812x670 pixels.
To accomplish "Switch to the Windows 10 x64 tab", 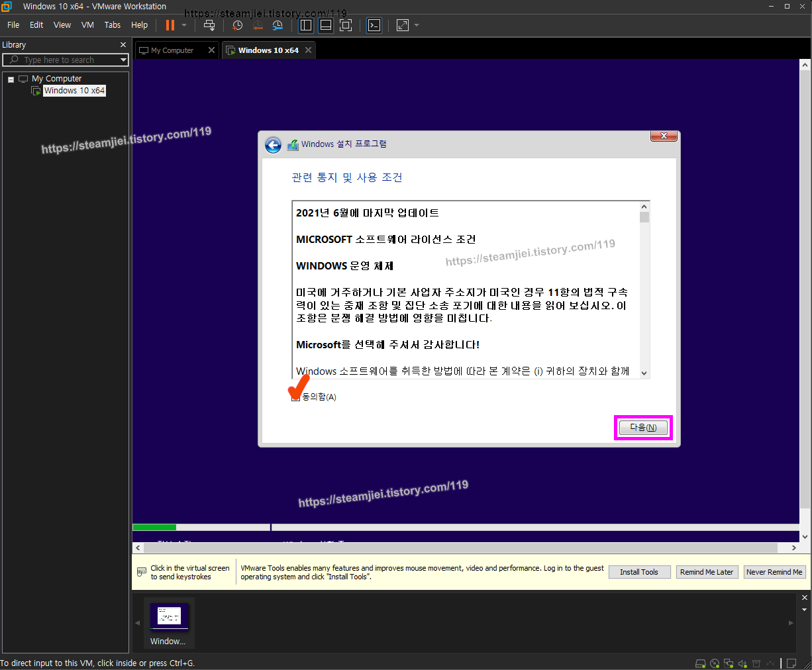I will point(268,50).
